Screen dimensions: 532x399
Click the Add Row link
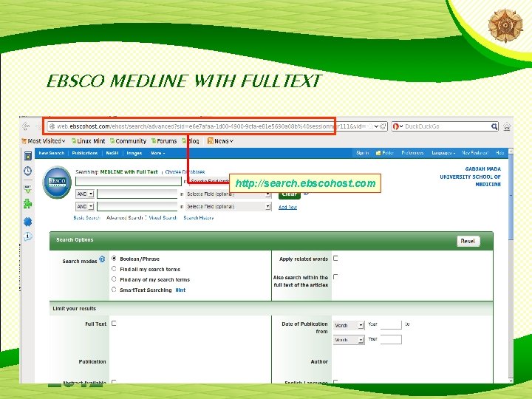pyautogui.click(x=287, y=207)
